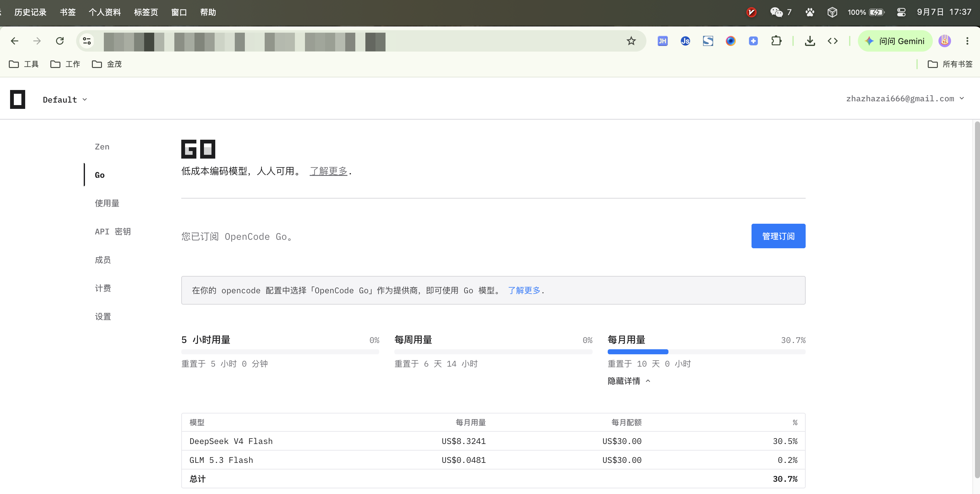Open browser downloads
The width and height of the screenshot is (980, 494).
click(x=810, y=41)
